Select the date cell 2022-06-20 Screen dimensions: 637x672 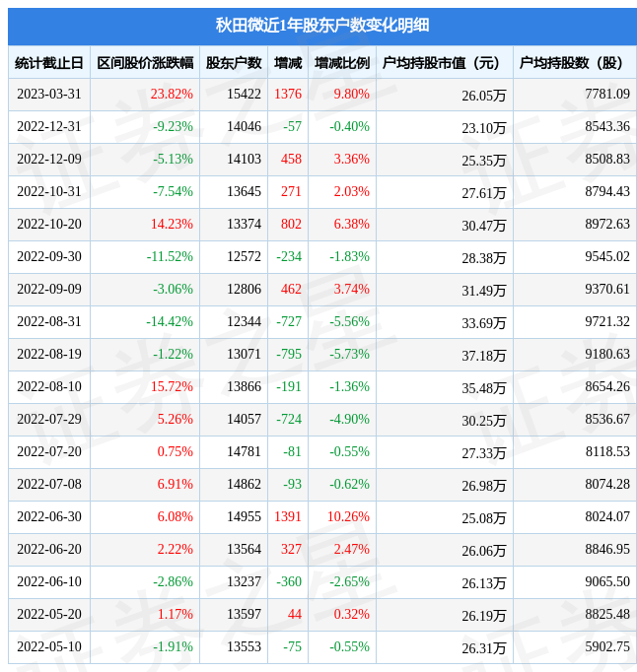tap(49, 550)
